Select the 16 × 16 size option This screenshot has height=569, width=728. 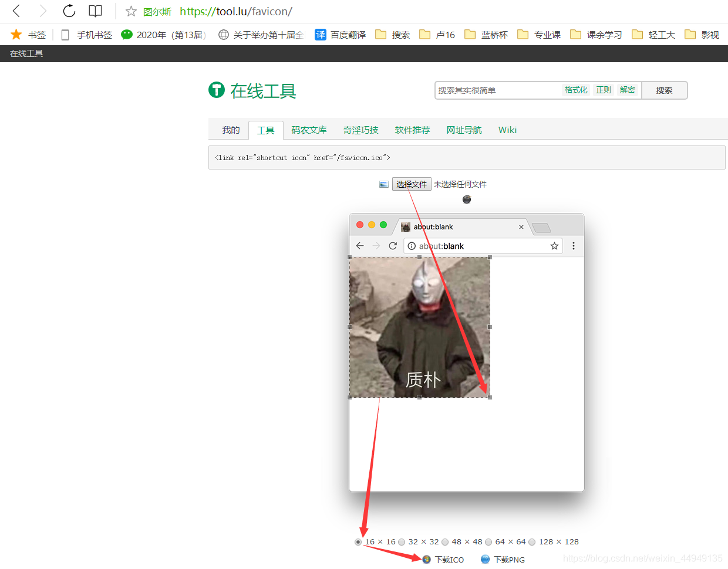pyautogui.click(x=358, y=542)
